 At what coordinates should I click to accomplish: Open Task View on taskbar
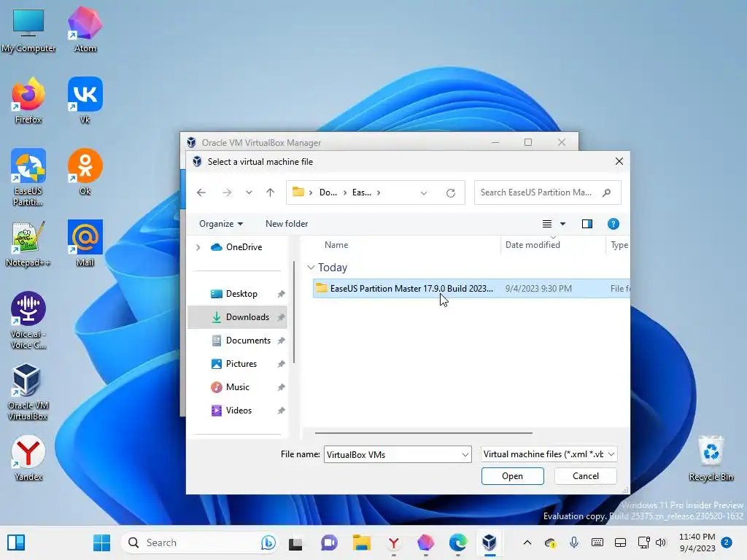click(x=295, y=542)
